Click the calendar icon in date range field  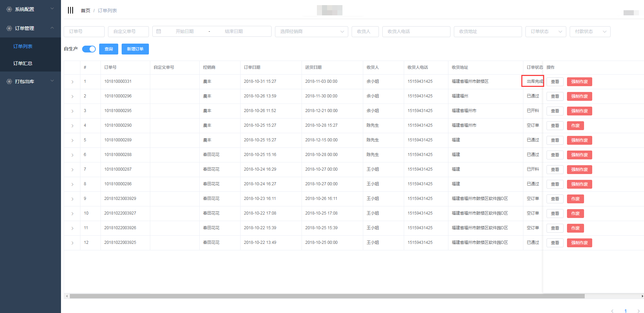point(159,31)
